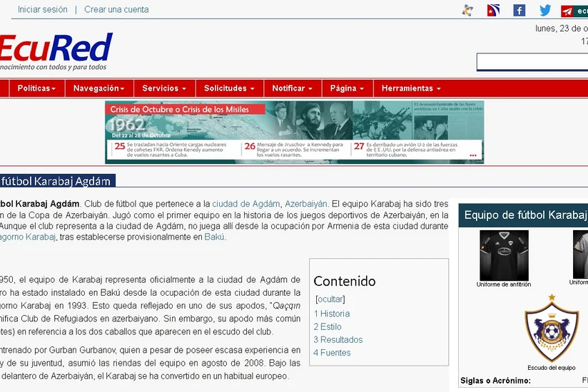Screen dimensions: 588x392
Task: Open the Bakú article link
Action: (215, 237)
